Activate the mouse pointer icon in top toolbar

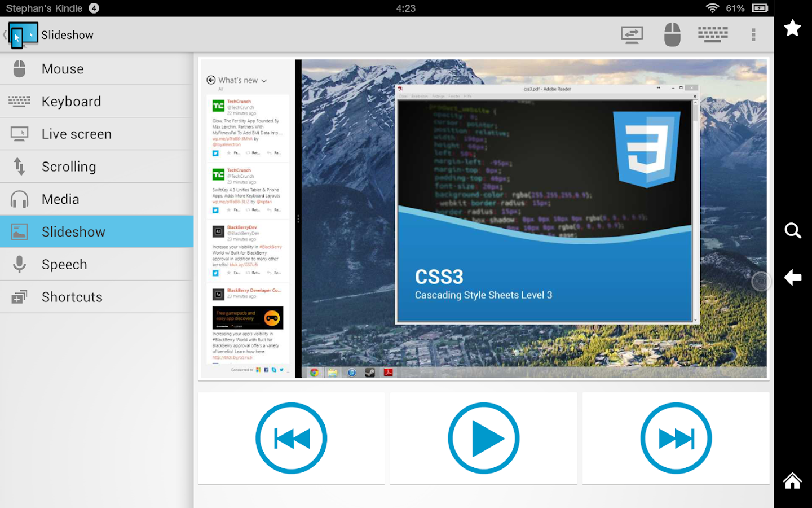[672, 34]
